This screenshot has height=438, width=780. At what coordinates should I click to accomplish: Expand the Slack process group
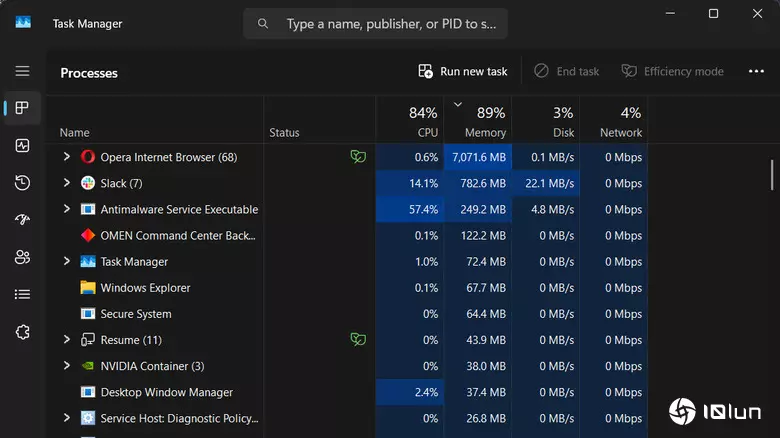pos(67,183)
